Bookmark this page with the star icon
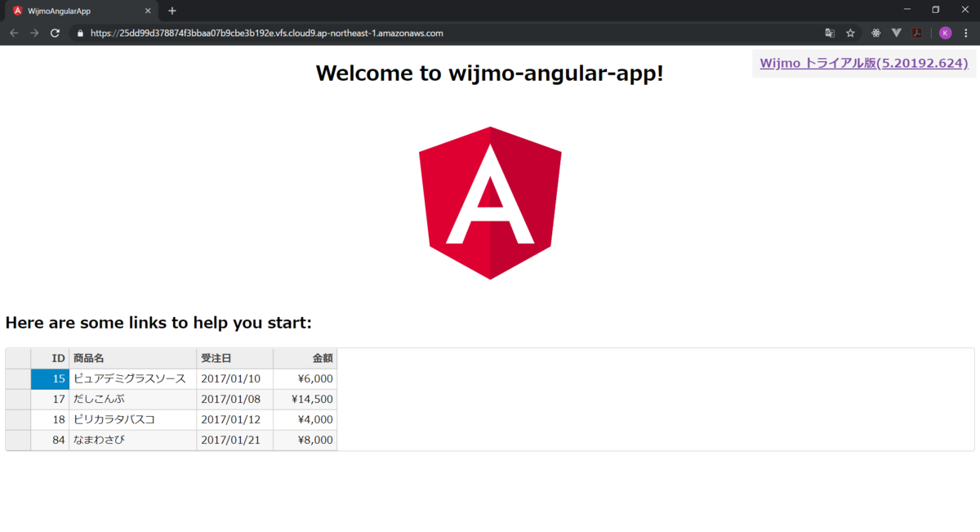This screenshot has width=980, height=532. point(850,34)
